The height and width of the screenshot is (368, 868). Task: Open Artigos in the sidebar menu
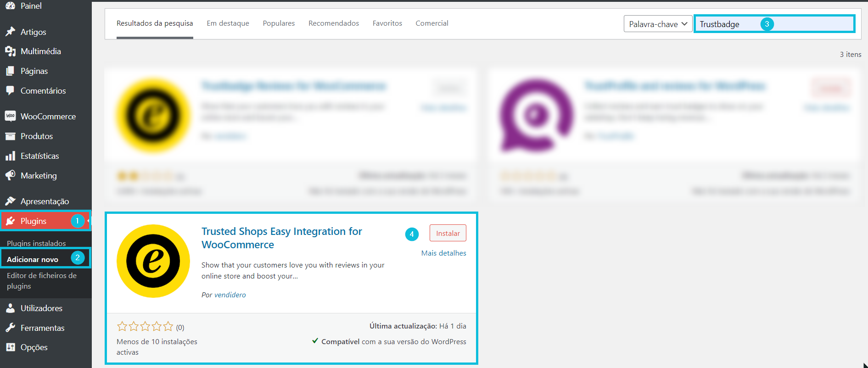pyautogui.click(x=34, y=32)
